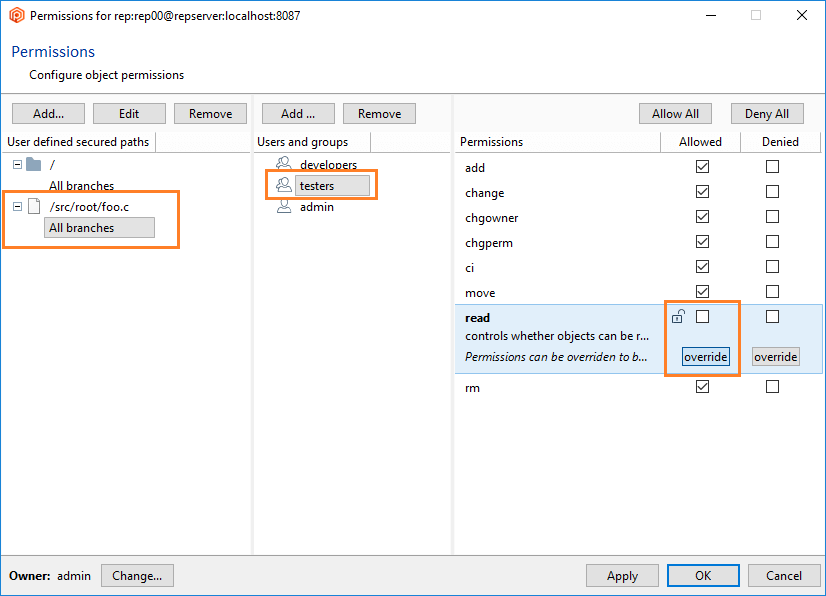Select the add permission row

(638, 168)
